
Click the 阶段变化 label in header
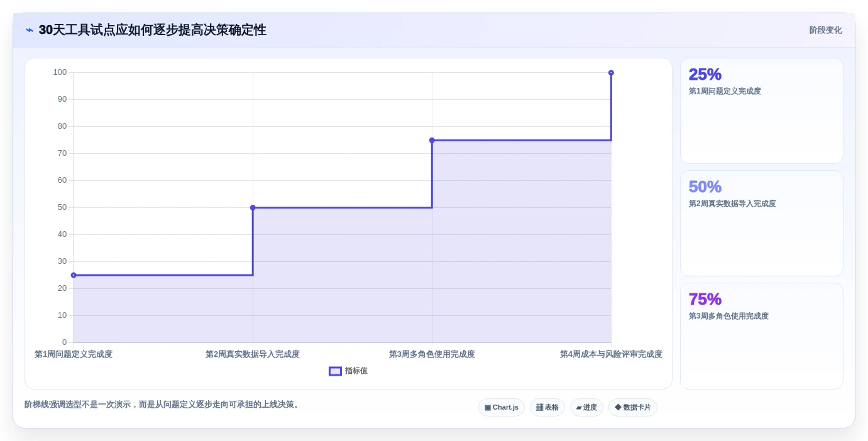tap(825, 30)
